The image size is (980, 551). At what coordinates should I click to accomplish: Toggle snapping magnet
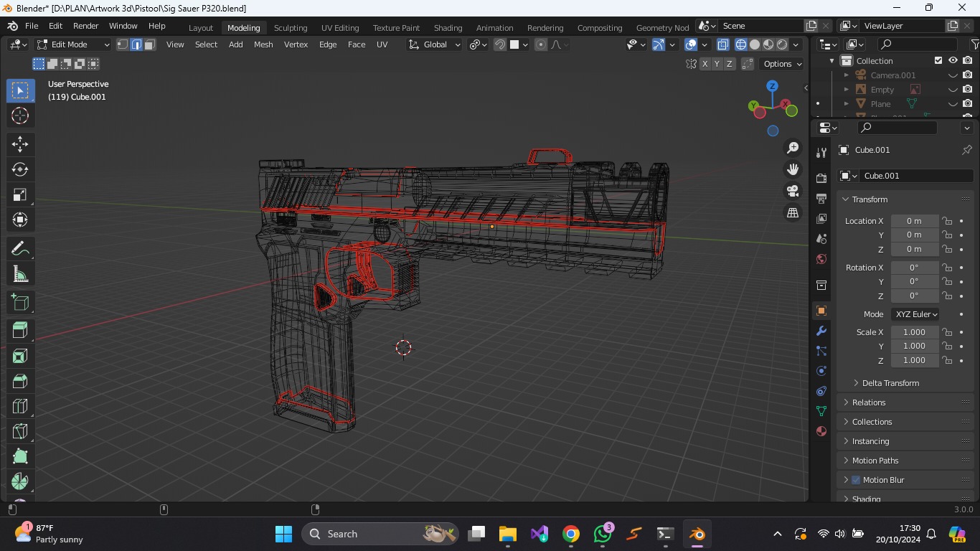pyautogui.click(x=500, y=44)
